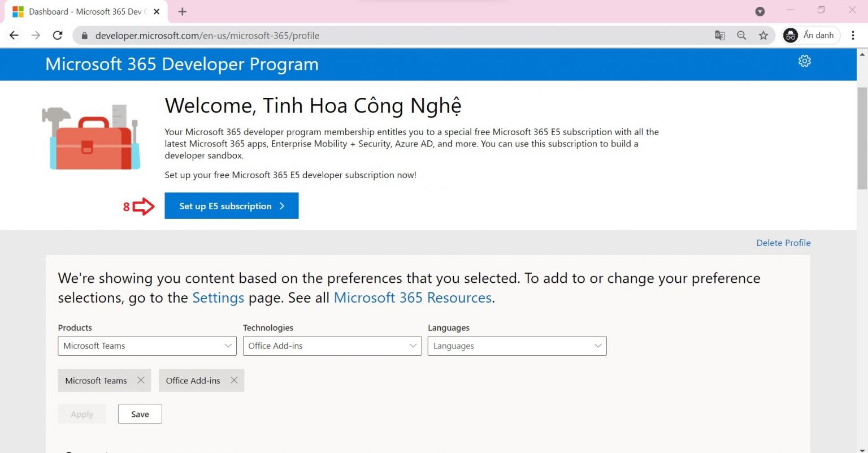
Task: Click the Google Translate icon in address bar
Action: click(x=719, y=35)
